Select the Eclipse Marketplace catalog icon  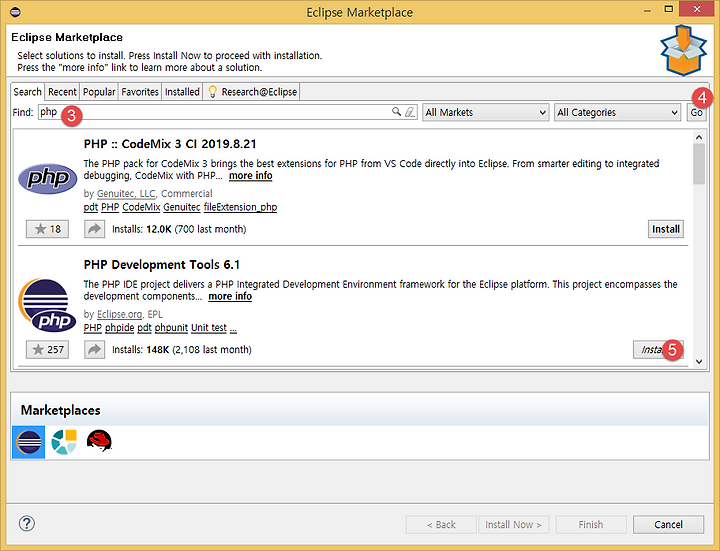pyautogui.click(x=28, y=442)
